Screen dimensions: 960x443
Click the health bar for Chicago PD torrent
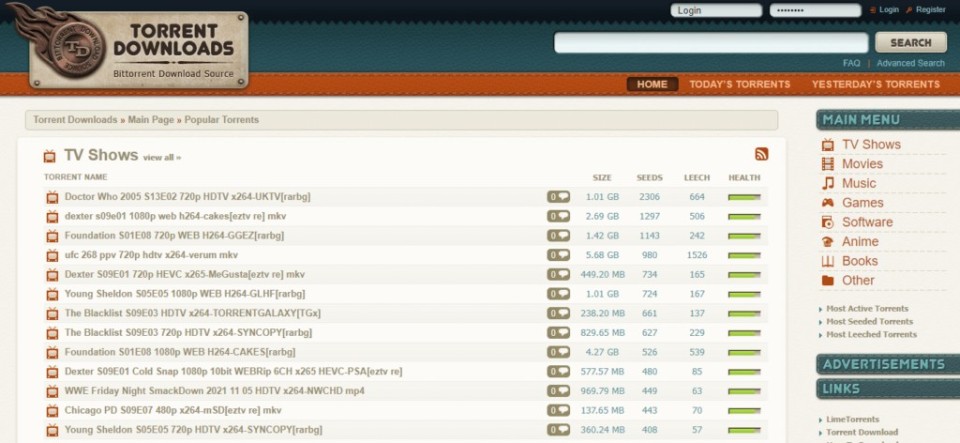pos(744,411)
